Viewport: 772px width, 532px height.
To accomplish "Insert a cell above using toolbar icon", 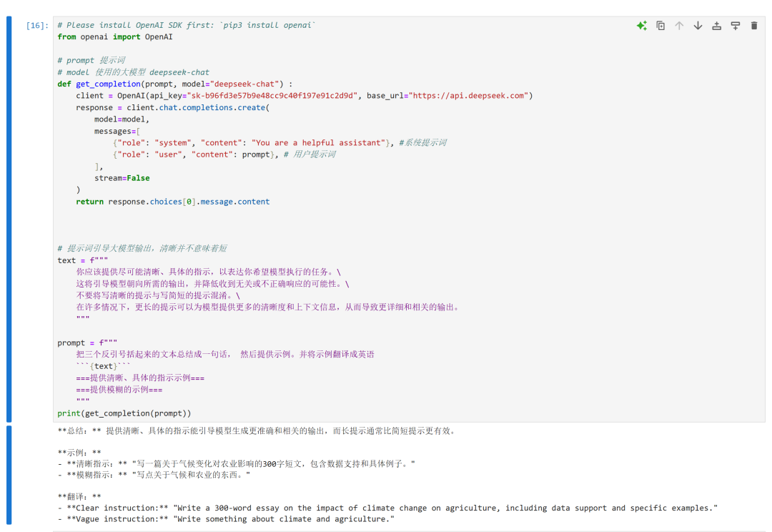I will 717,26.
